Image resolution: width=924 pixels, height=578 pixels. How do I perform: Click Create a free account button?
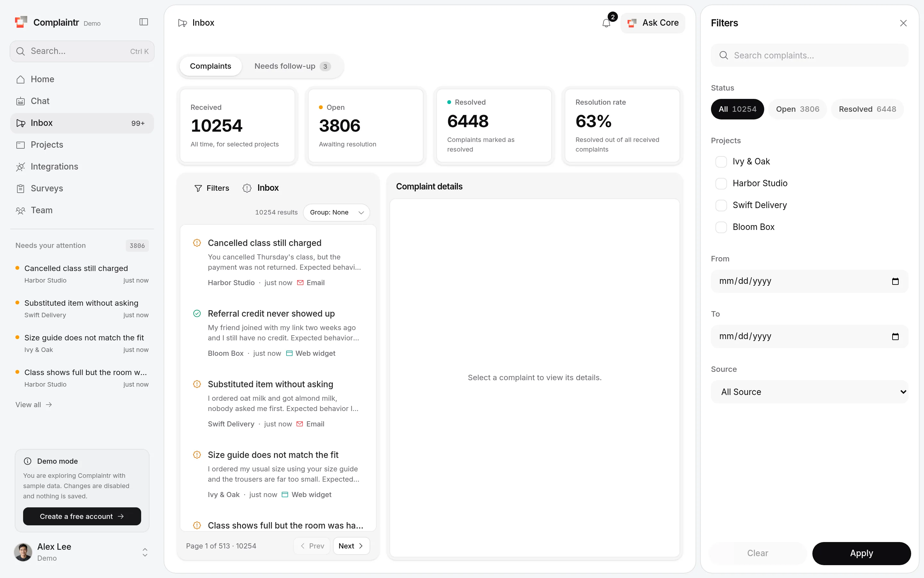click(82, 516)
